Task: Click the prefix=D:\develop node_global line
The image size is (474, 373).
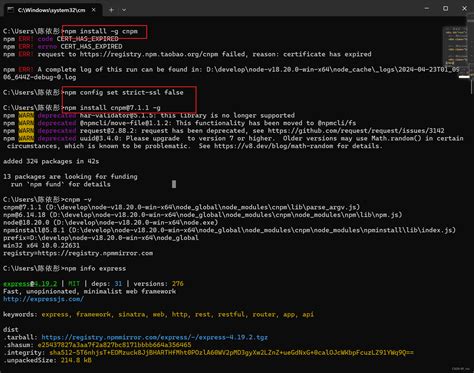Action: coord(101,238)
